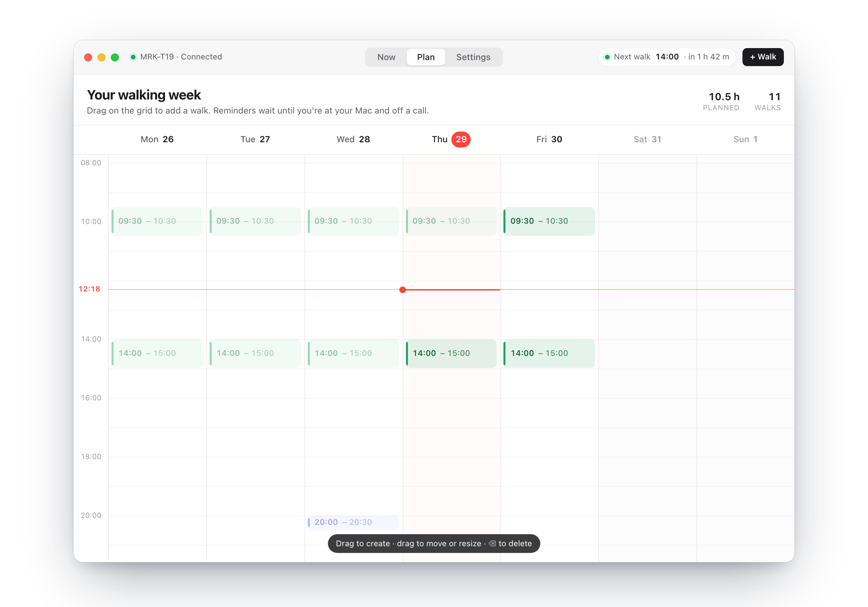This screenshot has width=868, height=607.
Task: Click the red current-time marker dot
Action: (x=403, y=290)
